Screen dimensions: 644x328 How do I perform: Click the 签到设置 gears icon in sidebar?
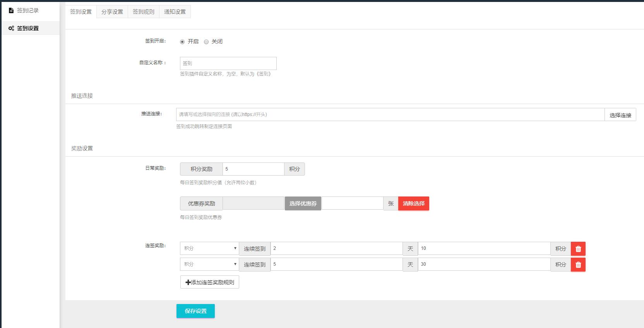[x=11, y=28]
